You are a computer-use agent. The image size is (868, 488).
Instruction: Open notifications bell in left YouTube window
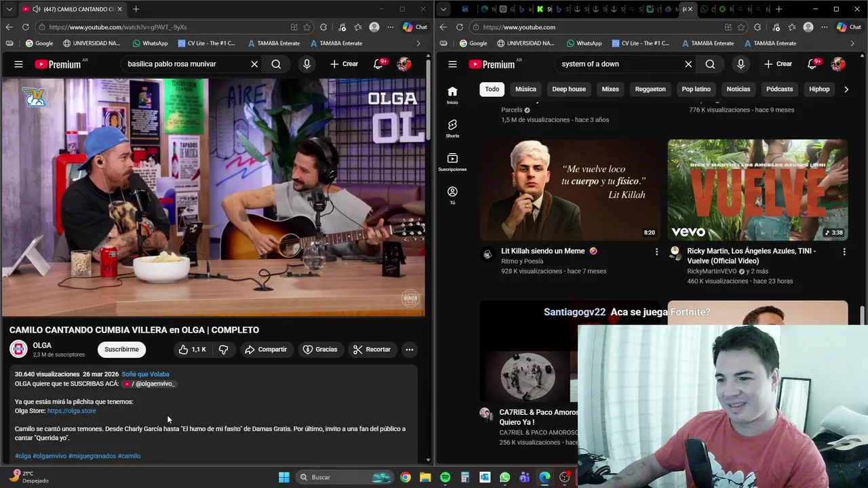pyautogui.click(x=378, y=64)
